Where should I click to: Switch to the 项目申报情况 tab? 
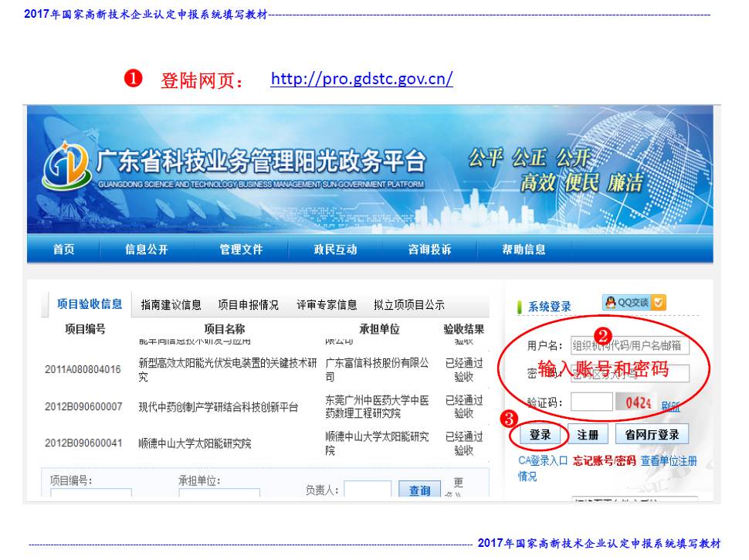(x=248, y=305)
